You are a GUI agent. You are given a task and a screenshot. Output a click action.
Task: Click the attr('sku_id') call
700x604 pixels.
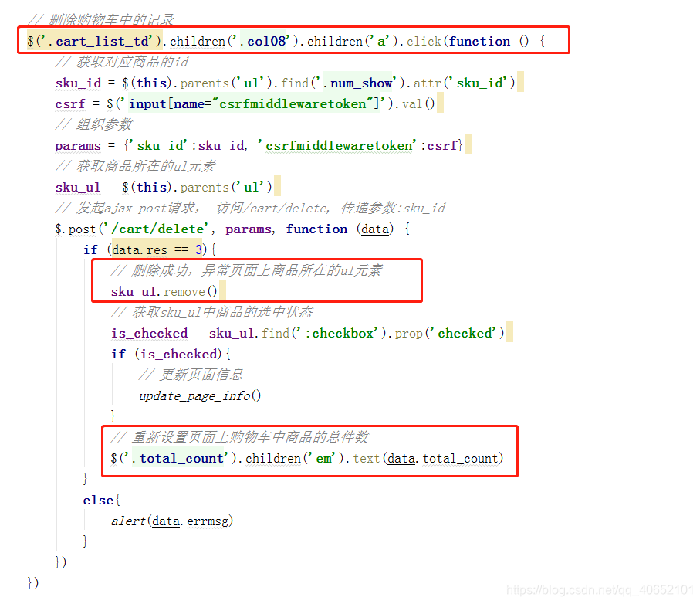click(465, 83)
